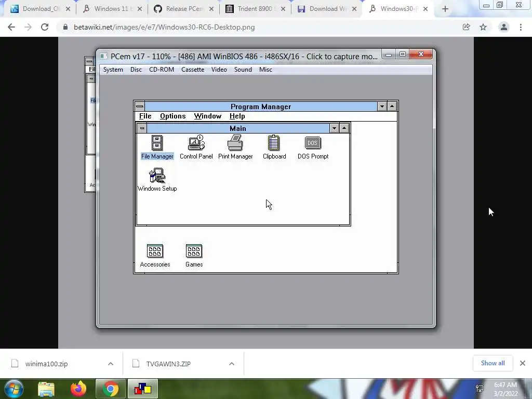Select the Clipboard icon
The image size is (532, 399).
[274, 147]
